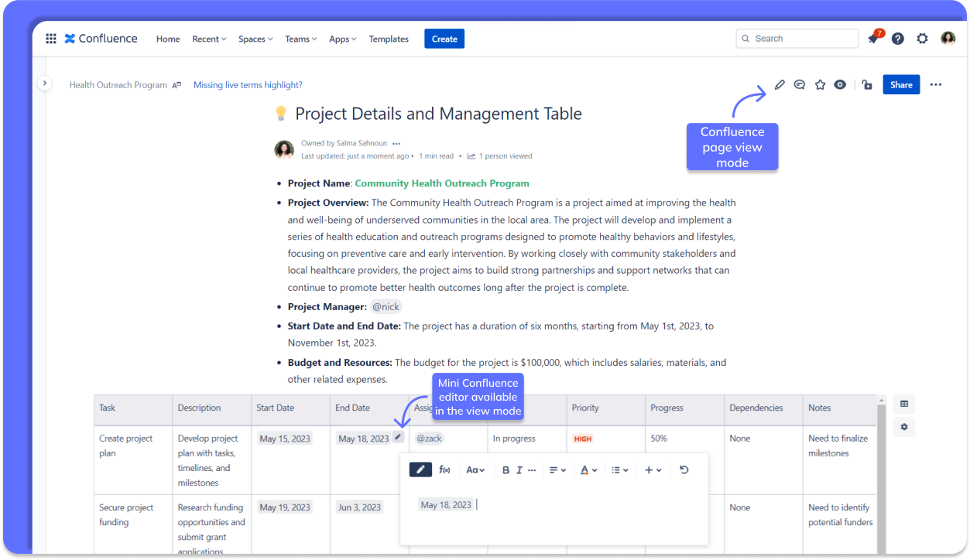This screenshot has width=970, height=560.
Task: Click the Search input field
Action: 797,39
